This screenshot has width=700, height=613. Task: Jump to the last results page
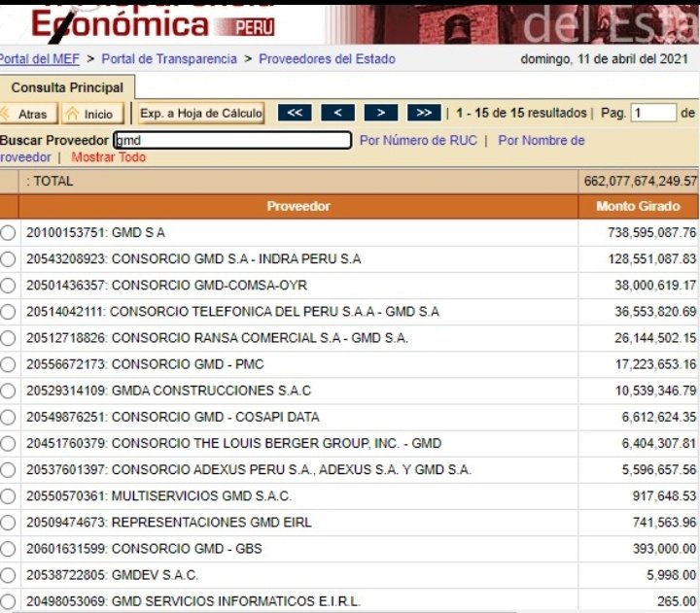pos(424,113)
